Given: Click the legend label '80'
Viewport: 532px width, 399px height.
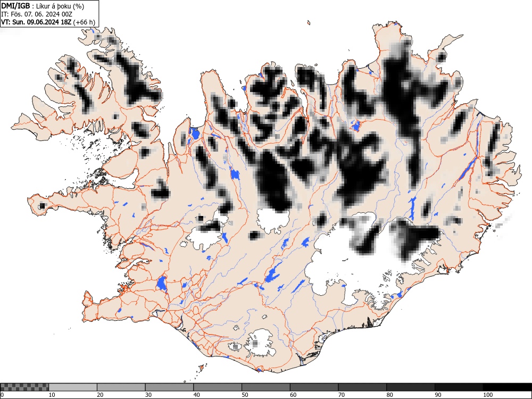Looking at the screenshot, I should coord(390,395).
